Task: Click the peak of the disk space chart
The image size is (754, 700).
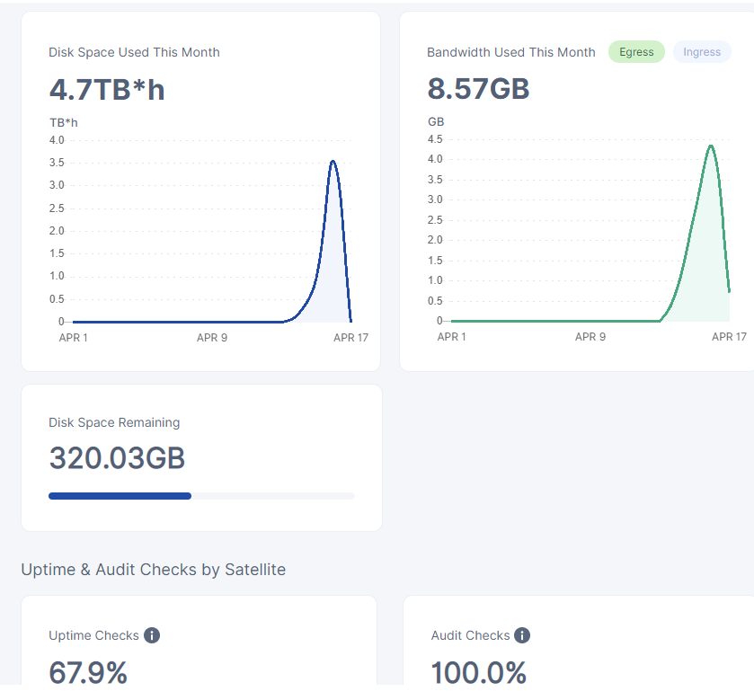Action: click(333, 162)
